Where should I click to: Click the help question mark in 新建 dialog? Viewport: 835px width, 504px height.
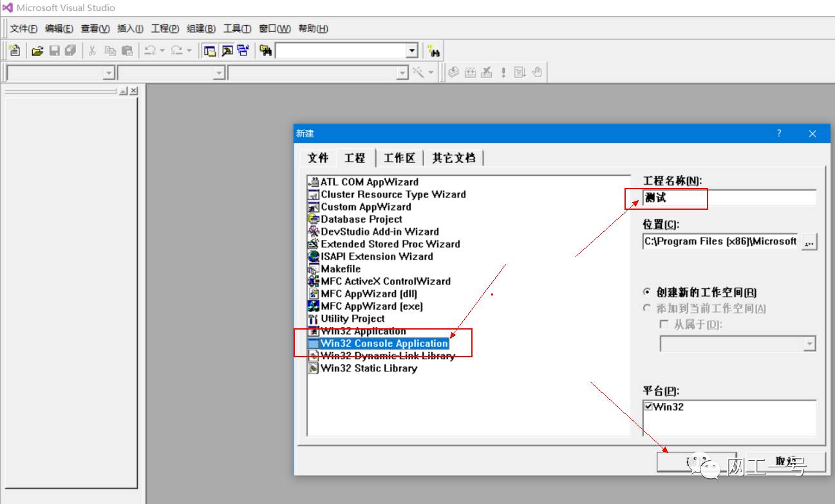click(x=779, y=133)
